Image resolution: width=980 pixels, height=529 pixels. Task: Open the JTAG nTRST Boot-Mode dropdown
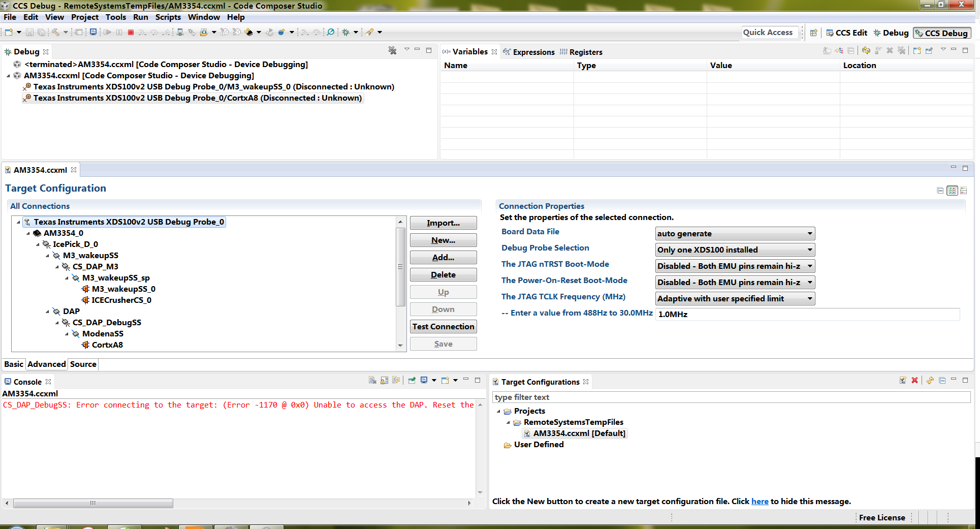pyautogui.click(x=735, y=266)
